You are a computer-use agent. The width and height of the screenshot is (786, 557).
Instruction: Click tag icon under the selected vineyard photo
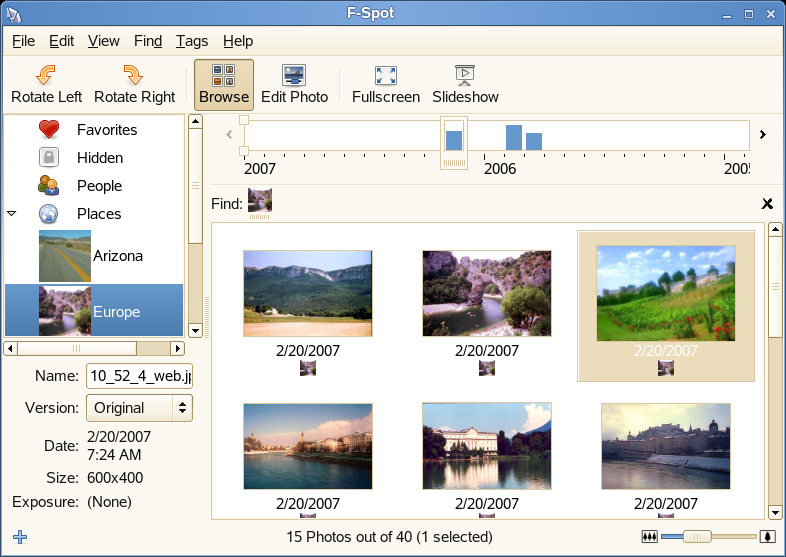coord(666,368)
